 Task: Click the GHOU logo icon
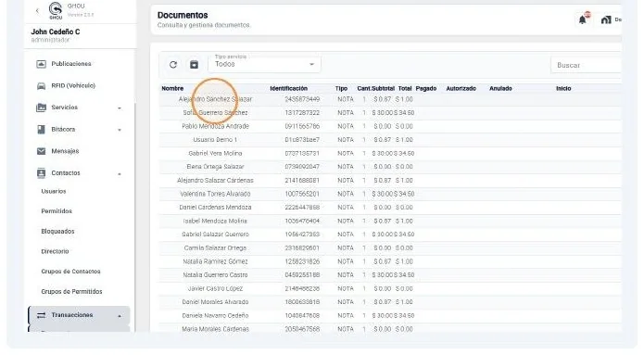point(56,10)
